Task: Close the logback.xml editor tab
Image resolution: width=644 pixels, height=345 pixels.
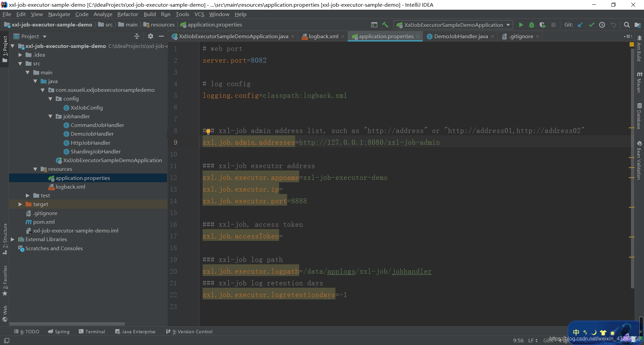Action: [x=343, y=37]
